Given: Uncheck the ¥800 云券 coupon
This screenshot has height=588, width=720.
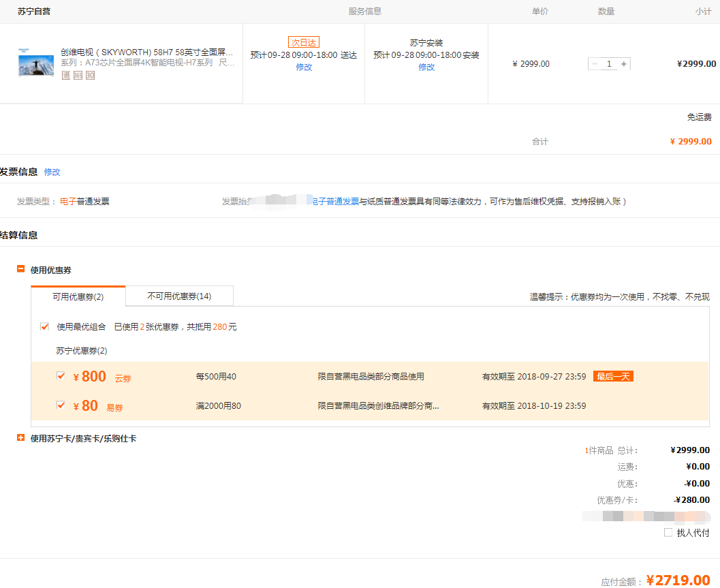Looking at the screenshot, I should [60, 376].
